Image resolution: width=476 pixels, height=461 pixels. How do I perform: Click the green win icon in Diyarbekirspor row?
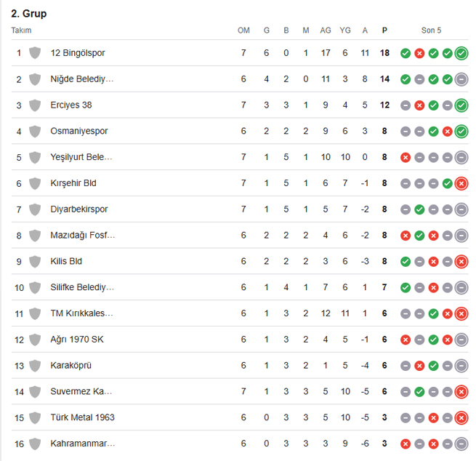[419, 209]
